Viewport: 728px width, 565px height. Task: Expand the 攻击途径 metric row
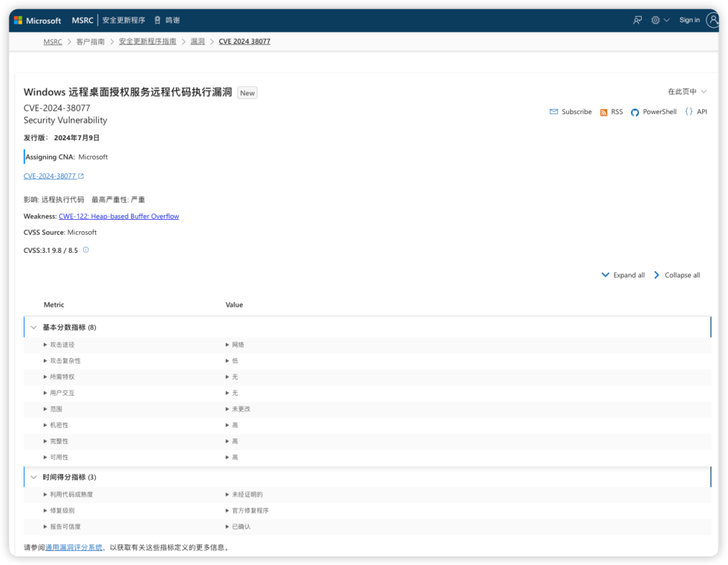[x=46, y=345]
